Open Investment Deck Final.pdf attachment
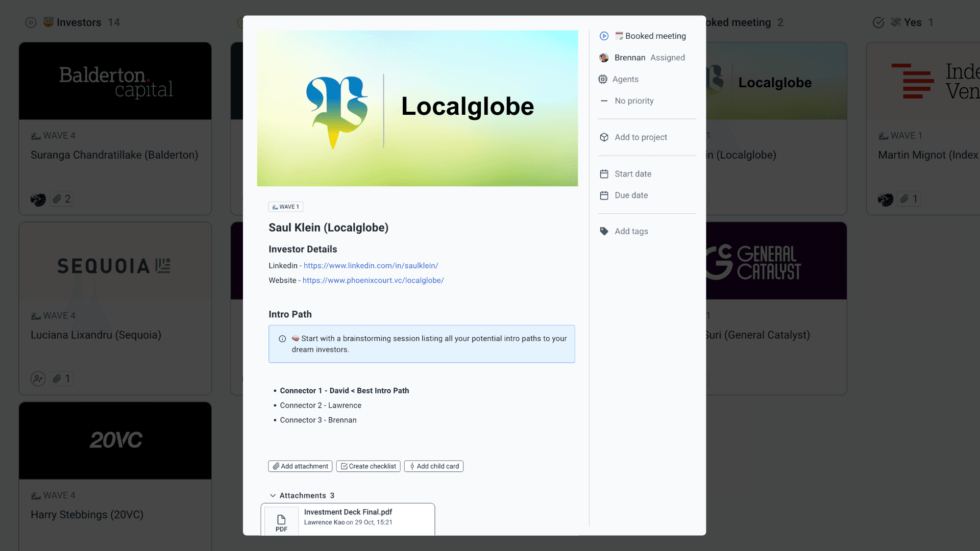Screen dimensions: 980x551 [348, 519]
